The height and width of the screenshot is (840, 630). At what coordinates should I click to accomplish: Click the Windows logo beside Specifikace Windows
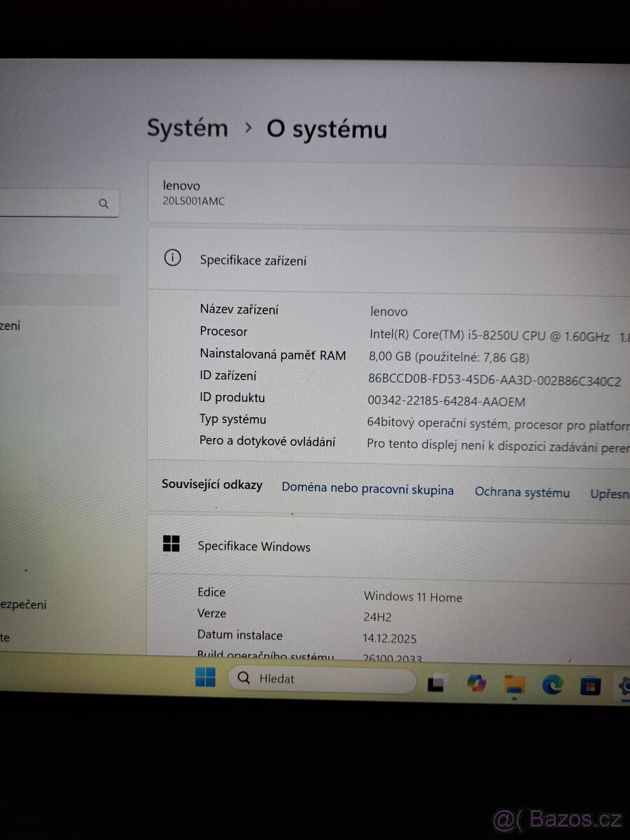[173, 542]
